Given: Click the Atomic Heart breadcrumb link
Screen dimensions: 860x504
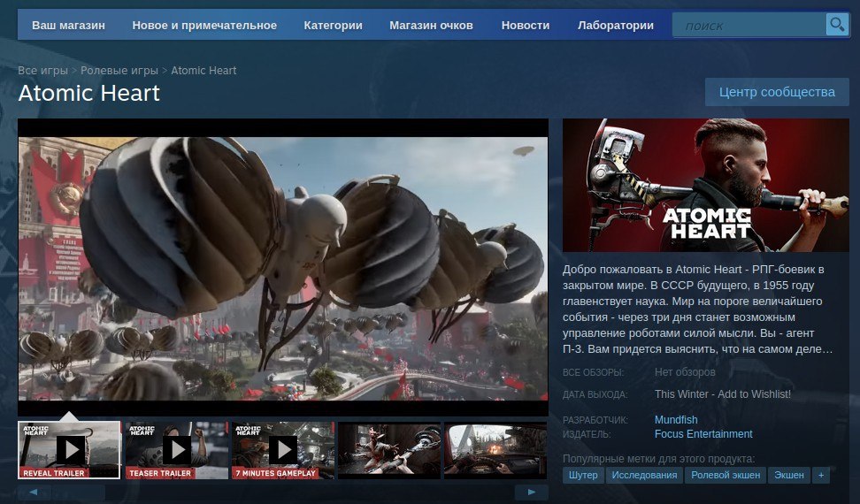Looking at the screenshot, I should (203, 70).
